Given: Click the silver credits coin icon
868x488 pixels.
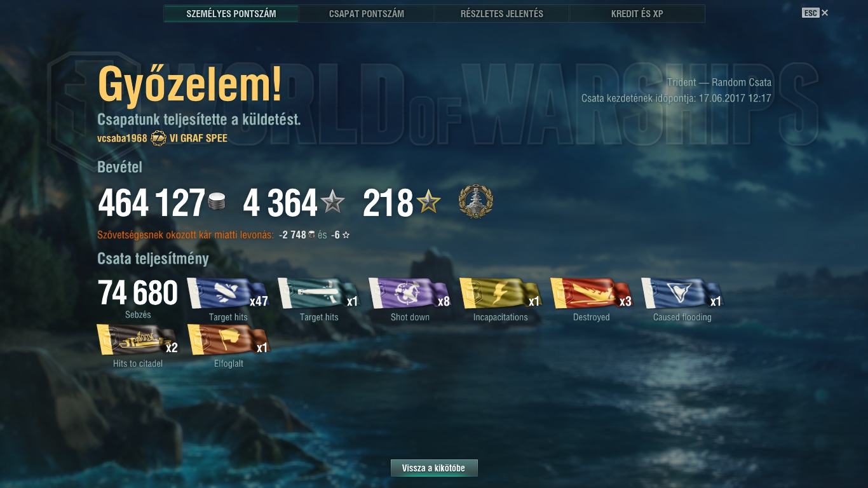Looking at the screenshot, I should coord(217,203).
